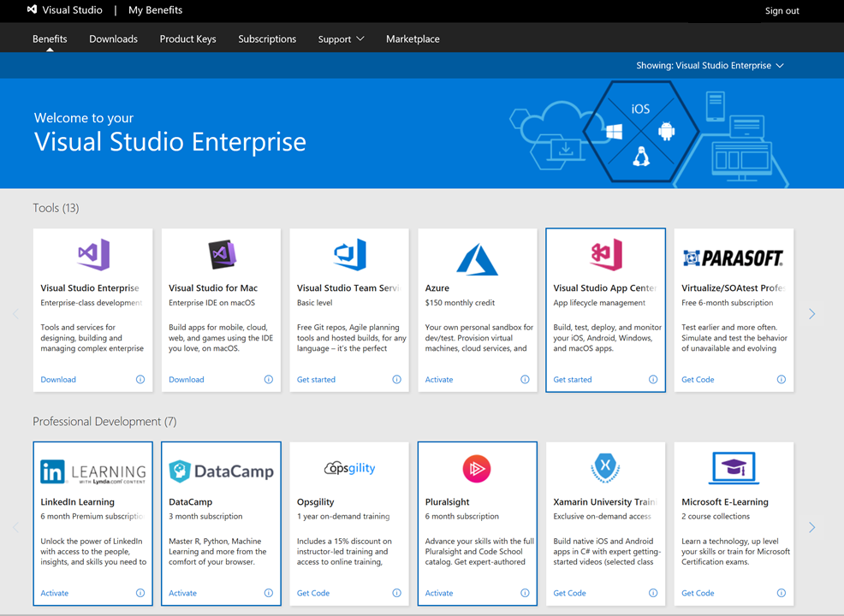Open info icon on Visual Studio for Mac card
The width and height of the screenshot is (844, 616).
pyautogui.click(x=269, y=379)
